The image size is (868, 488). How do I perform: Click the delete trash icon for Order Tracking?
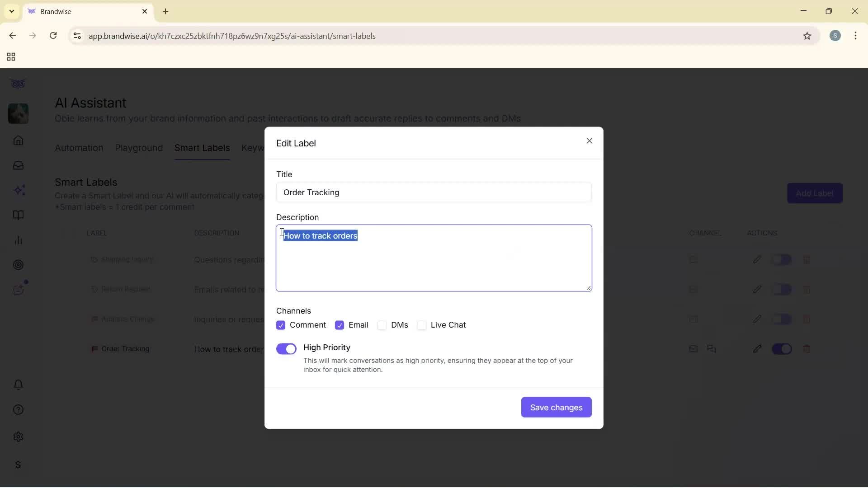[807, 349]
